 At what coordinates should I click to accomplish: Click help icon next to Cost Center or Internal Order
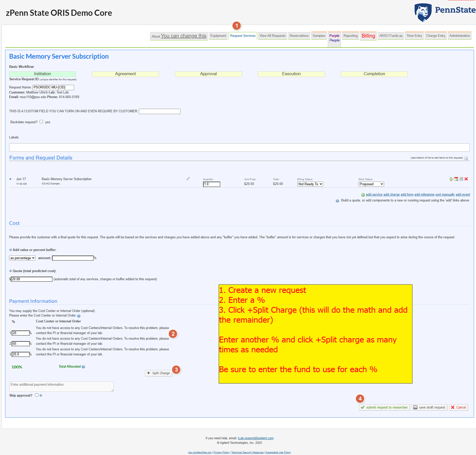79,316
